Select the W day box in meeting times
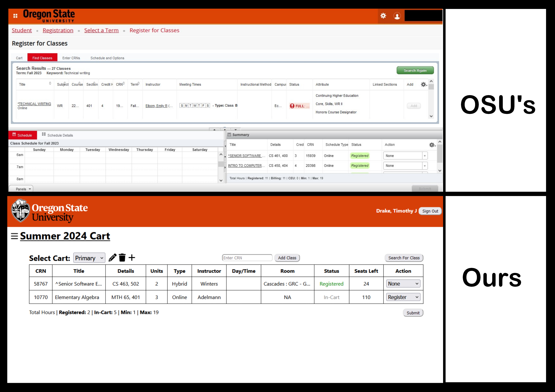 click(x=195, y=106)
